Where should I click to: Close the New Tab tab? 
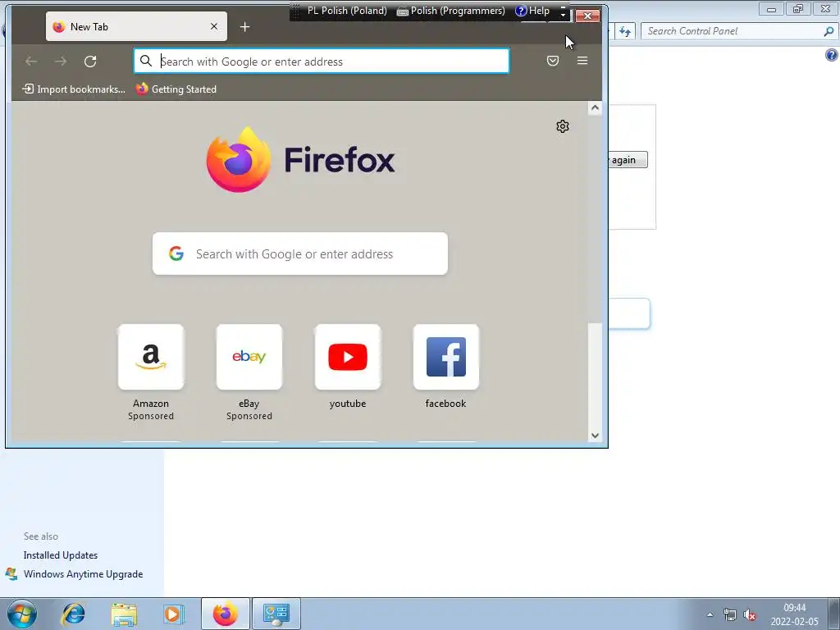pyautogui.click(x=214, y=27)
